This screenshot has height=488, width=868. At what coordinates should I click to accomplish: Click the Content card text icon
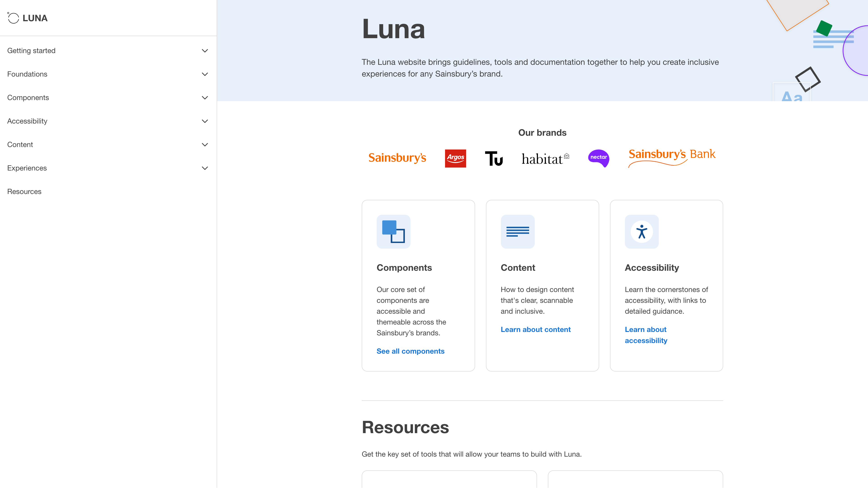(x=517, y=231)
